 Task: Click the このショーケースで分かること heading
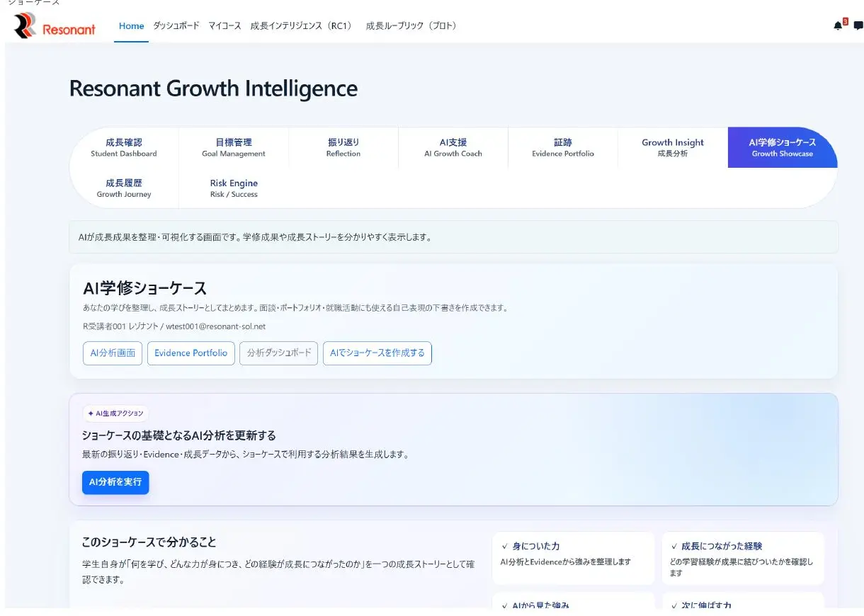tap(149, 542)
